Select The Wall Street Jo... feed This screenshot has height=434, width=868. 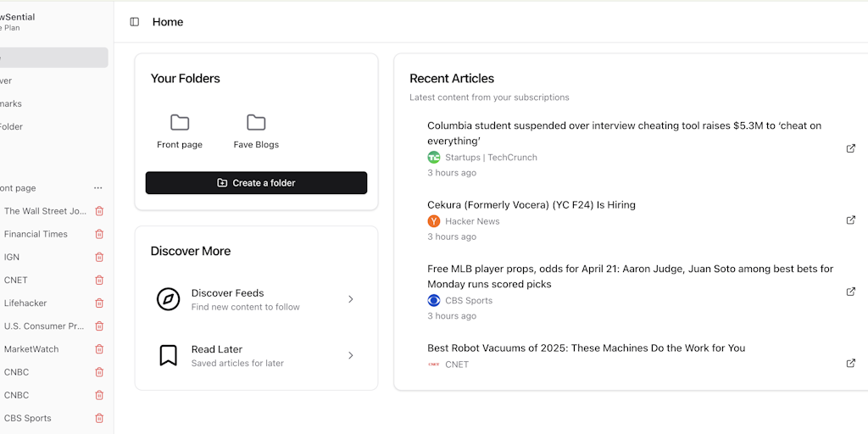(45, 211)
